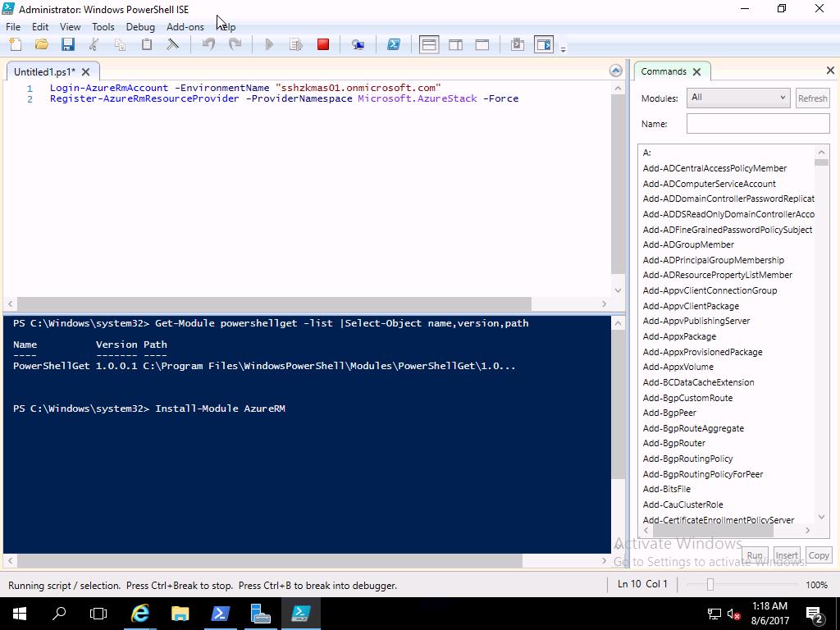This screenshot has height=630, width=840.
Task: Open Server Manager from taskbar
Action: pyautogui.click(x=260, y=614)
